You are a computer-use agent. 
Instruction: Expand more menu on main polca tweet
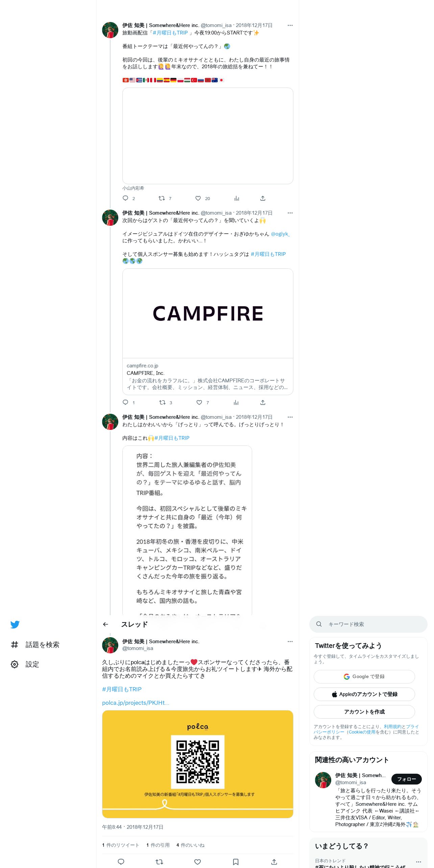click(290, 642)
